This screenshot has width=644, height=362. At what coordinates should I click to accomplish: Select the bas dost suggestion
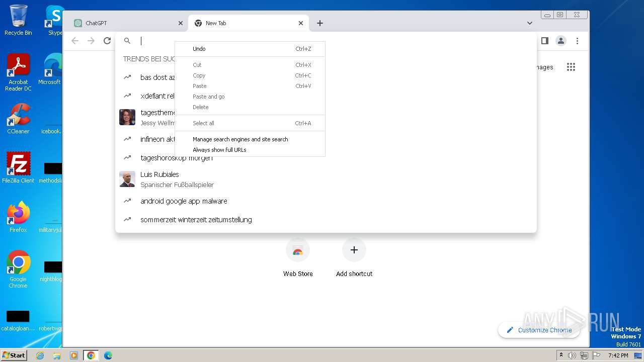(146, 77)
